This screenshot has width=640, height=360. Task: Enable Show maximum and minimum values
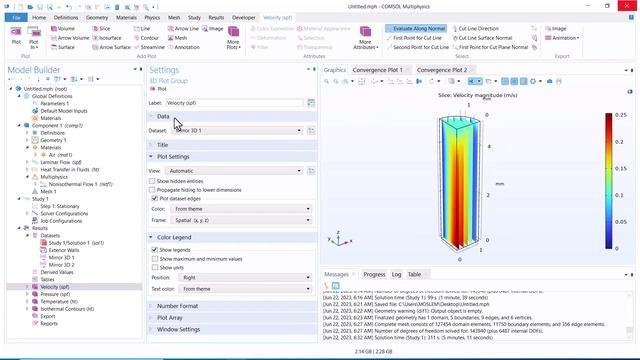tap(155, 259)
